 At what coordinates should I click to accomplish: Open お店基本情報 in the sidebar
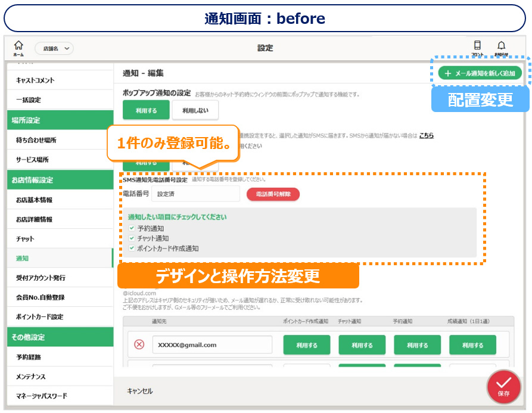(x=34, y=200)
